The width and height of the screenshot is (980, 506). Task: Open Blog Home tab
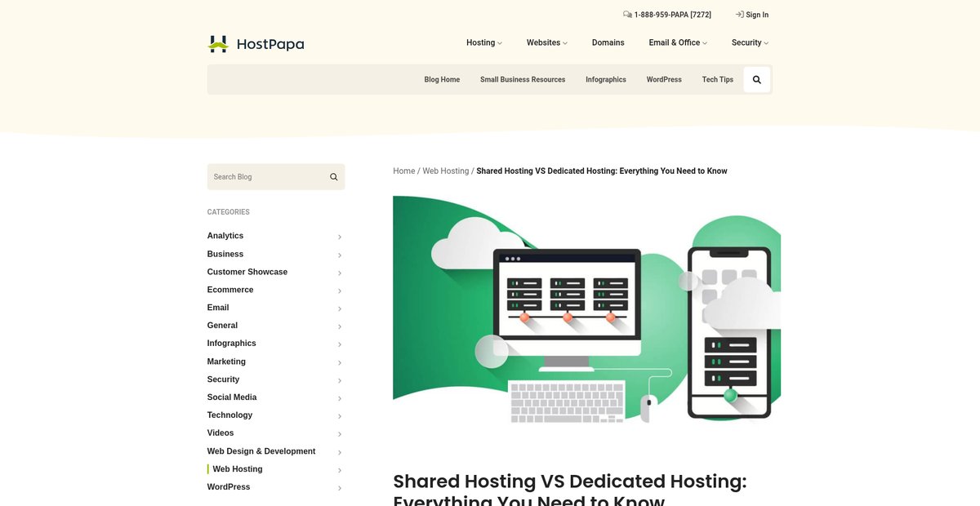coord(442,80)
